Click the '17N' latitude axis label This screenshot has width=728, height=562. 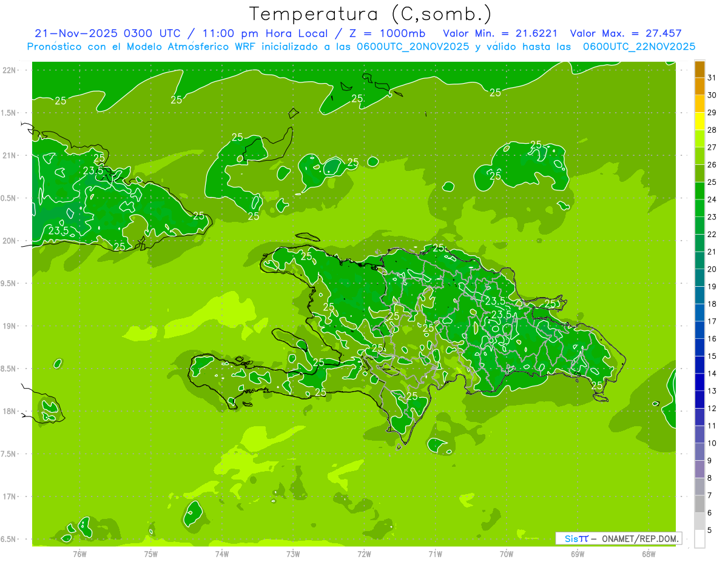pos(10,497)
